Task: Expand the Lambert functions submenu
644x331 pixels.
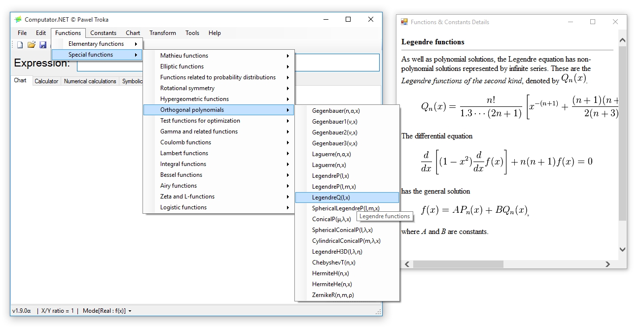Action: click(218, 153)
